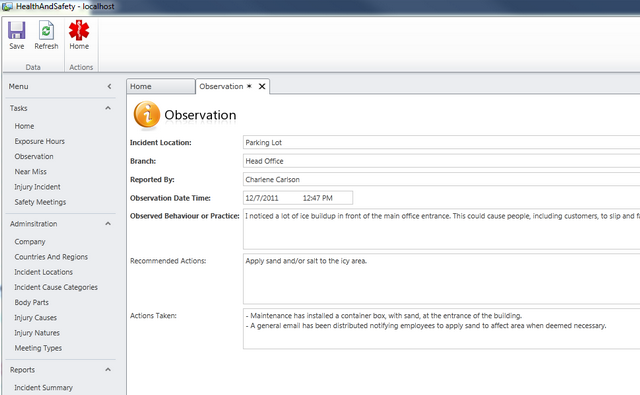The width and height of the screenshot is (640, 395).
Task: Open Injury Incident task
Action: point(38,187)
